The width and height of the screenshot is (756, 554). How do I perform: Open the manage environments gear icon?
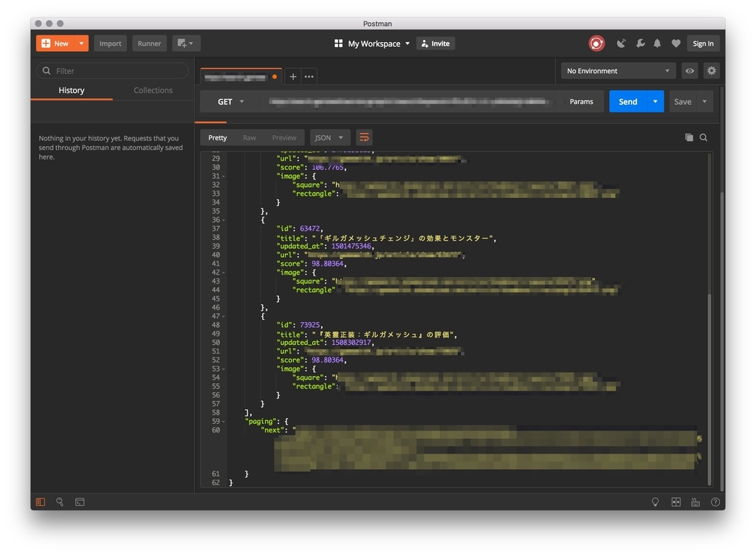coord(712,70)
